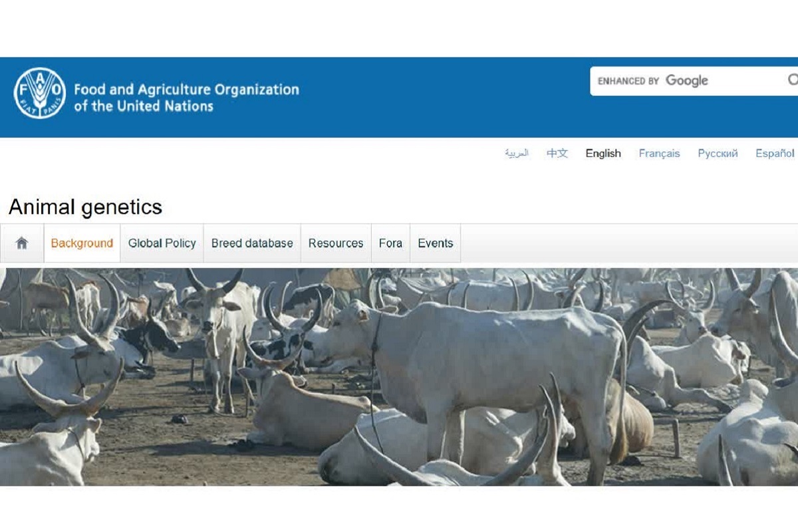798x532 pixels.
Task: Open the Fora tab
Action: coord(390,243)
